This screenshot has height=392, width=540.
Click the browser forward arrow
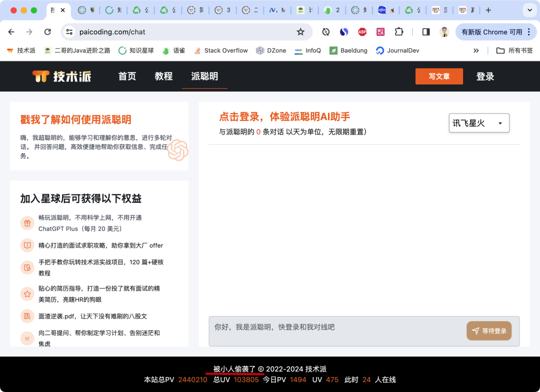click(29, 32)
